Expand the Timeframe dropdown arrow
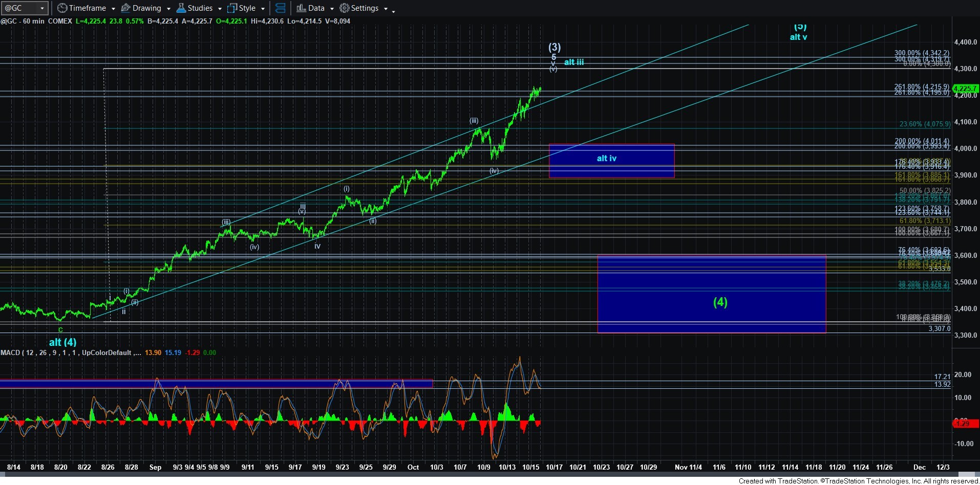This screenshot has width=980, height=485. pyautogui.click(x=113, y=9)
